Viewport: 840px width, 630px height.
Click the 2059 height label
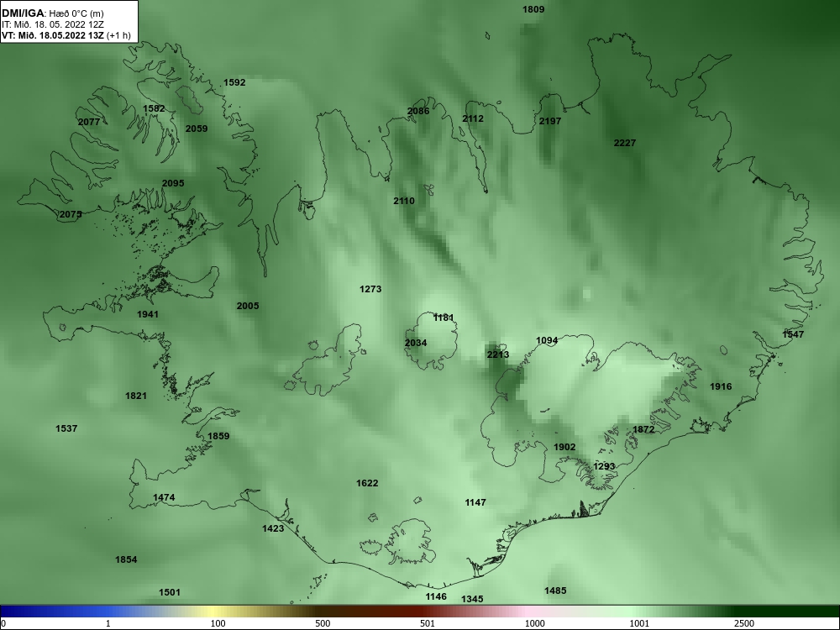(196, 129)
